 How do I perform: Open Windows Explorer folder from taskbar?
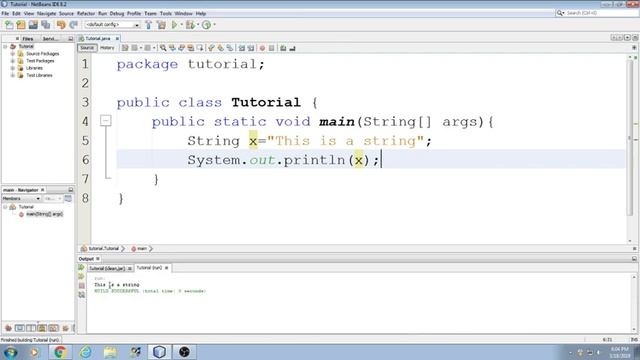pos(110,352)
